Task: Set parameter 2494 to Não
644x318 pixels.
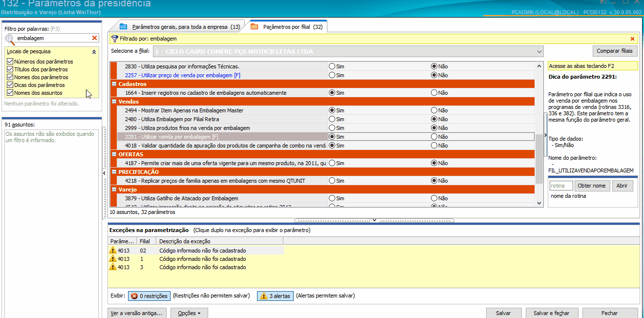Action: pos(434,110)
